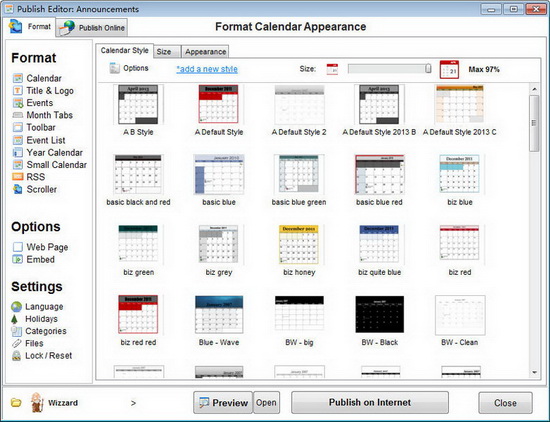The height and width of the screenshot is (422, 550).
Task: Click the Categories icon
Action: pos(16,331)
